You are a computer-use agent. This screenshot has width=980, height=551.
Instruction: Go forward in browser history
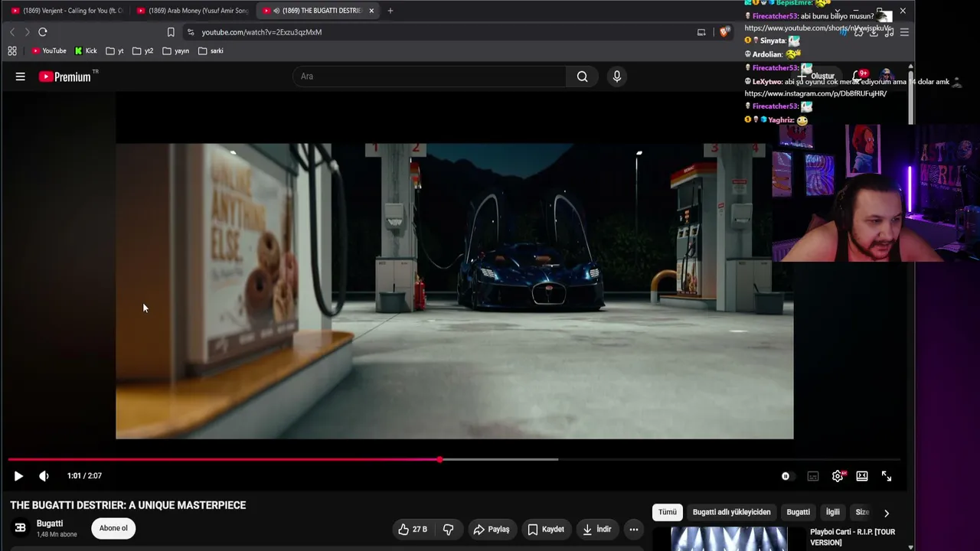[27, 32]
